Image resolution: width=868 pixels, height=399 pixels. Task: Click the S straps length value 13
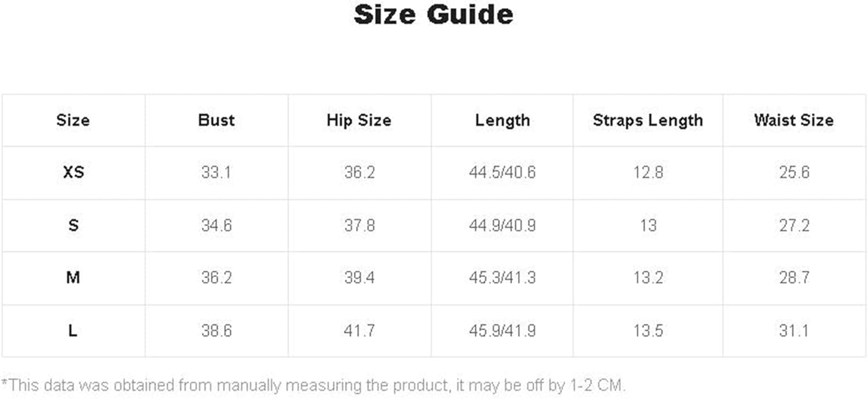(648, 225)
